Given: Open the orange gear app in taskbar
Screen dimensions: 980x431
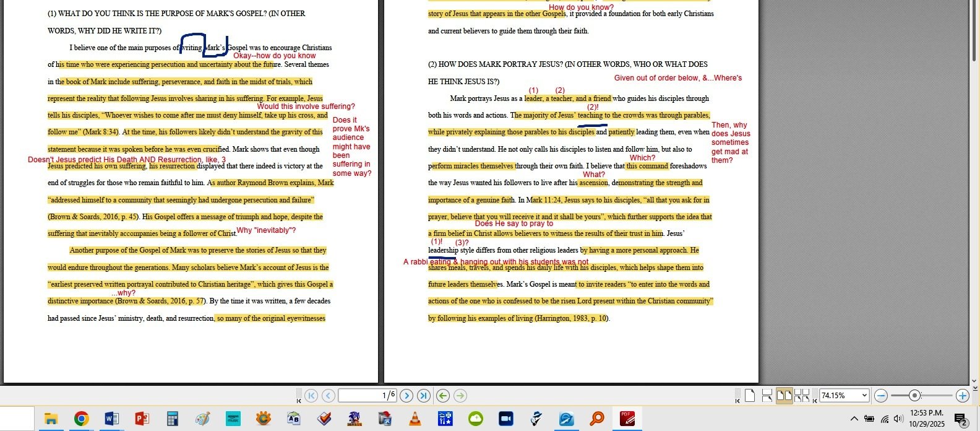Looking at the screenshot, I should (x=263, y=419).
